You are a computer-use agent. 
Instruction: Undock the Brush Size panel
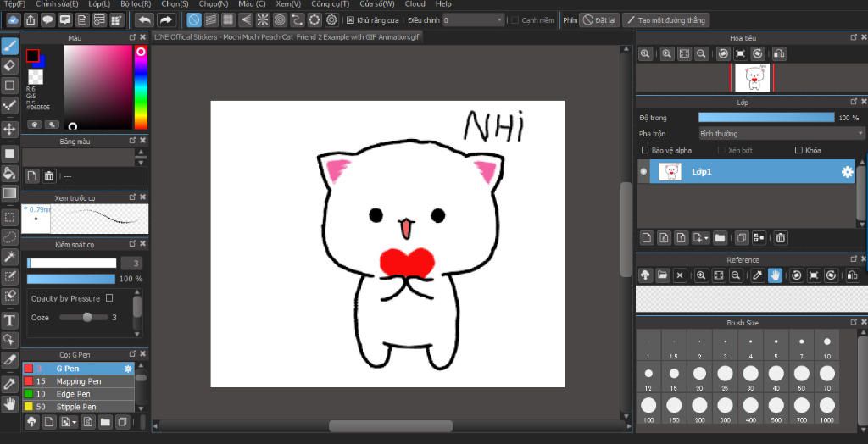point(853,322)
